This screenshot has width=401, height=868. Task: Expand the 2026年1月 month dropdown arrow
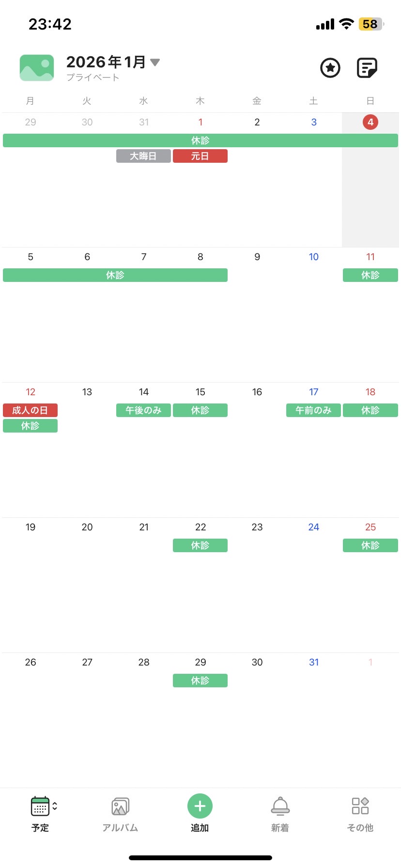155,62
